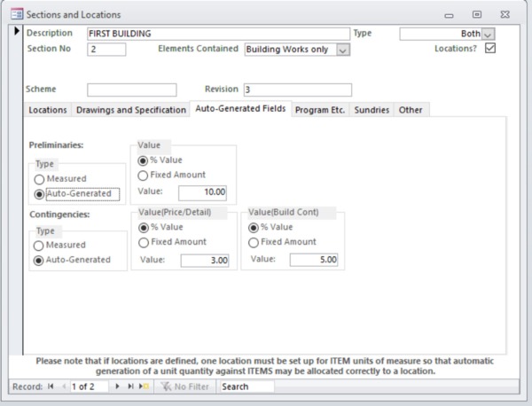Select the Auto-Generated Fields tab
Image resolution: width=532 pixels, height=406 pixels.
pos(240,108)
